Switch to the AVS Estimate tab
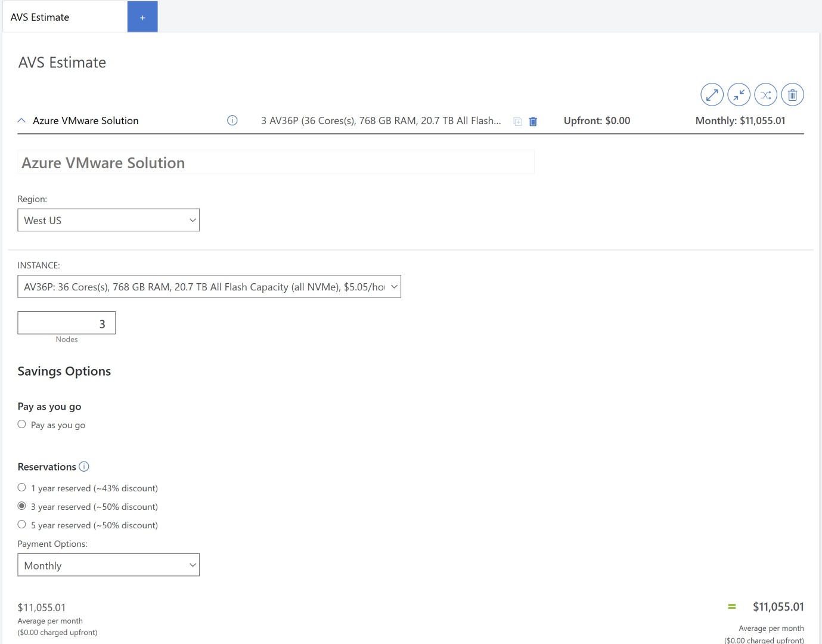Screen dimensions: 822x644 [64, 17]
